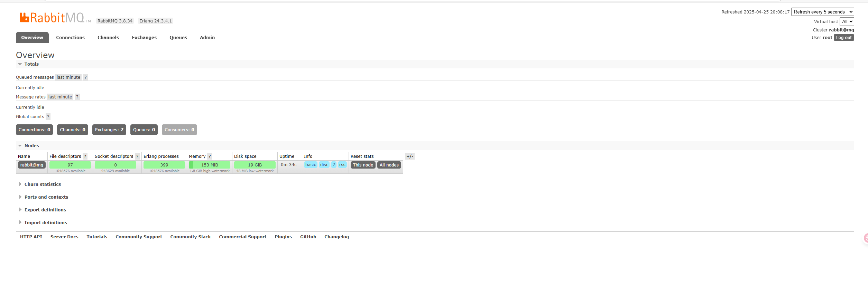
Task: Open the Admin tab
Action: point(207,38)
